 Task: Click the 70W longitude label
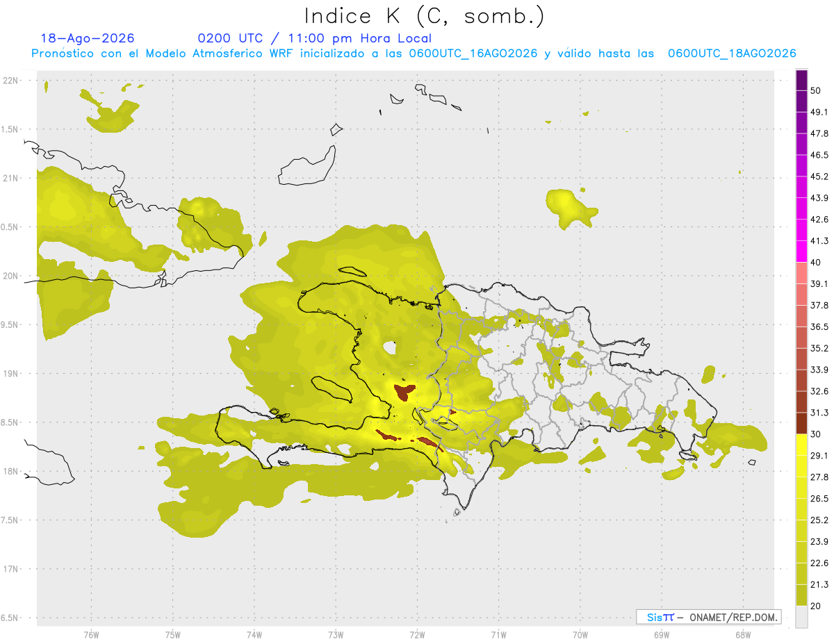coord(580,634)
